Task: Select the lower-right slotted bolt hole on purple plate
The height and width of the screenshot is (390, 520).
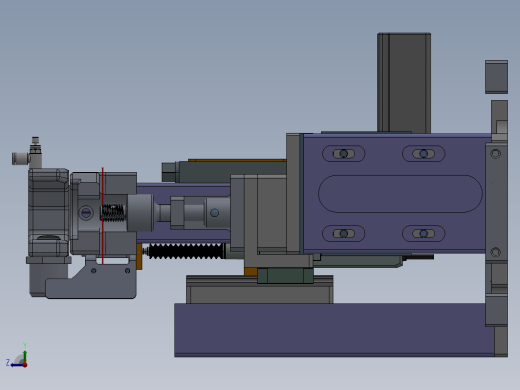Action: (423, 233)
